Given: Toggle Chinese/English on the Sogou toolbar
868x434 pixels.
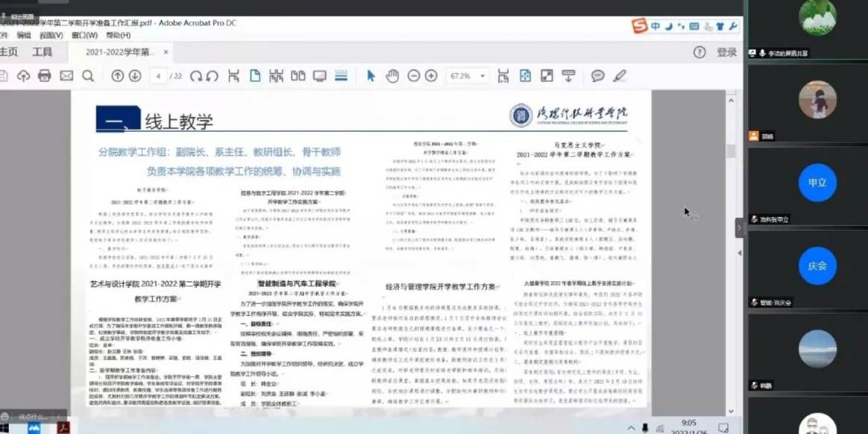Looking at the screenshot, I should pos(655,25).
